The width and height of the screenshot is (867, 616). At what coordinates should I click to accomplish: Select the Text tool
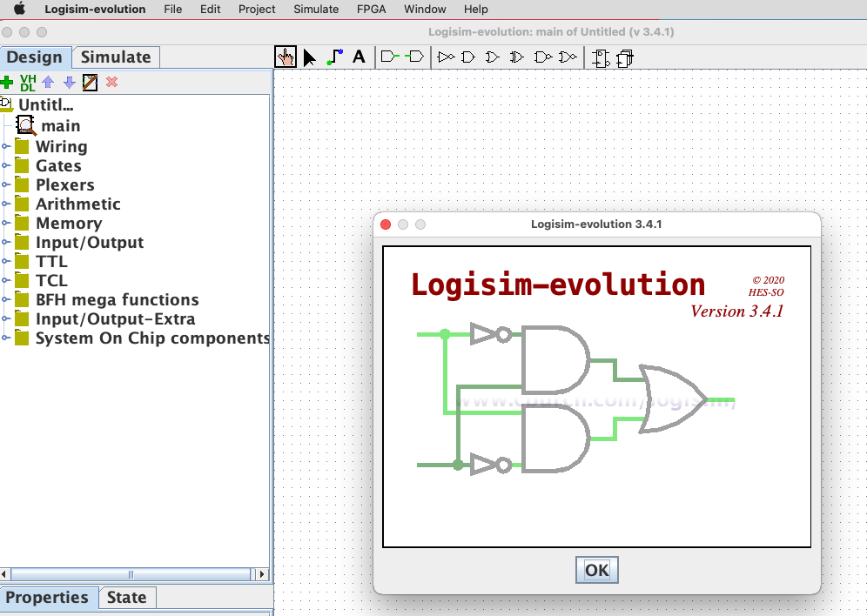point(359,57)
